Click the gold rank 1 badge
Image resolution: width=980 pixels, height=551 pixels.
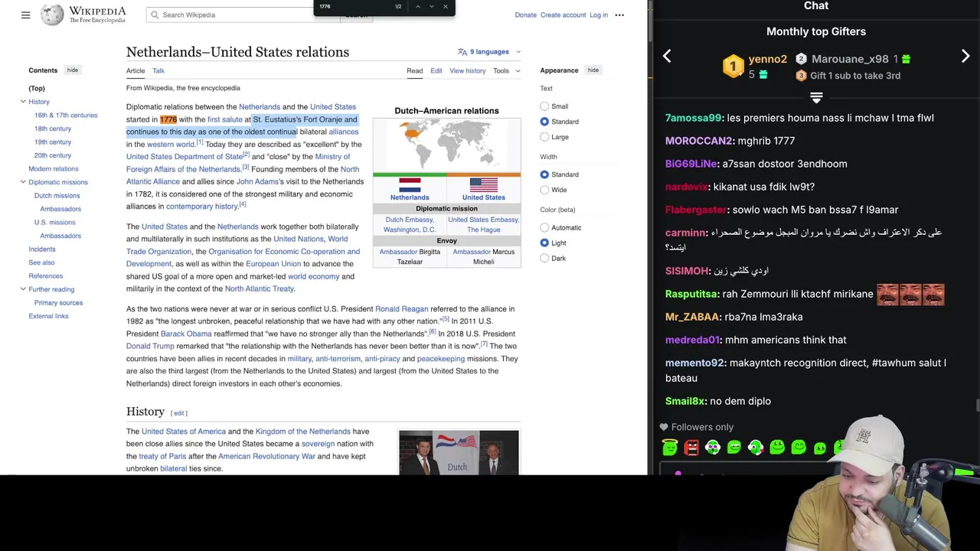pos(733,67)
